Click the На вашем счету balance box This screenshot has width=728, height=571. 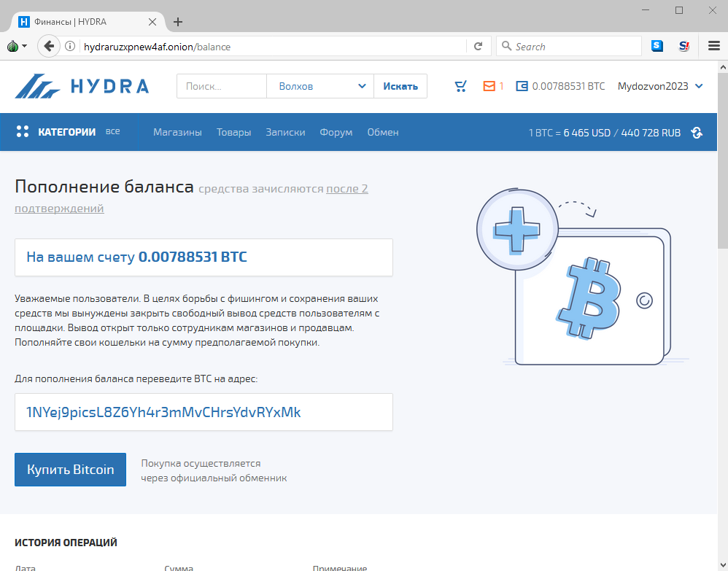204,257
